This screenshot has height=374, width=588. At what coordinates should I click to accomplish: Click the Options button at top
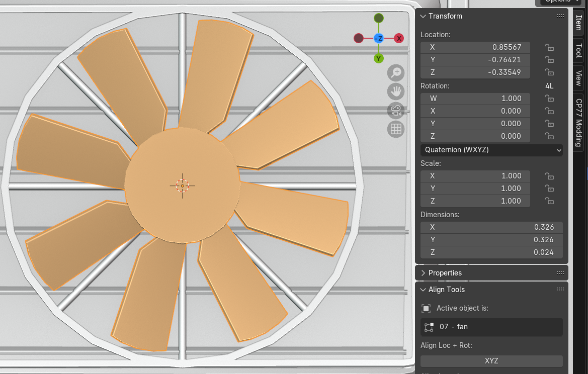click(x=560, y=2)
